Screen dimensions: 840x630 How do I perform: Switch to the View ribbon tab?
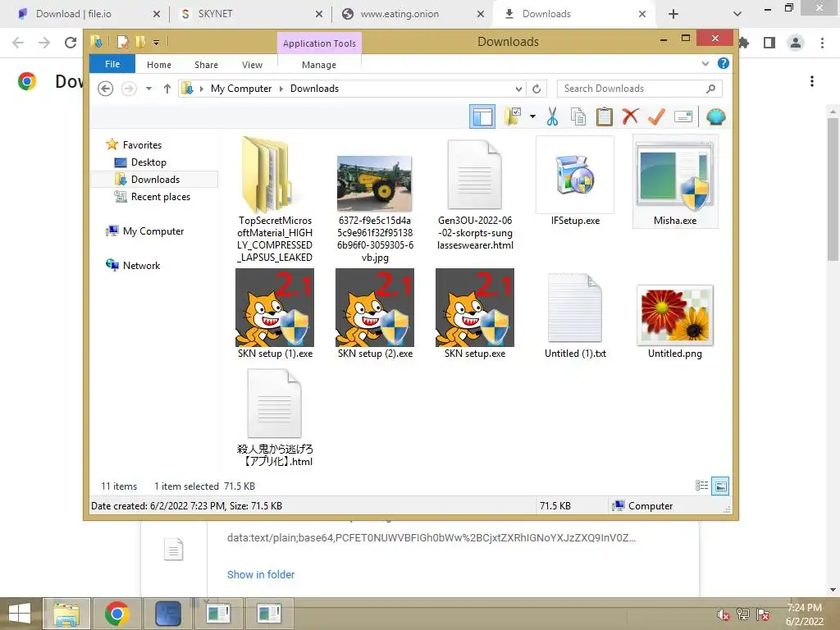click(252, 65)
